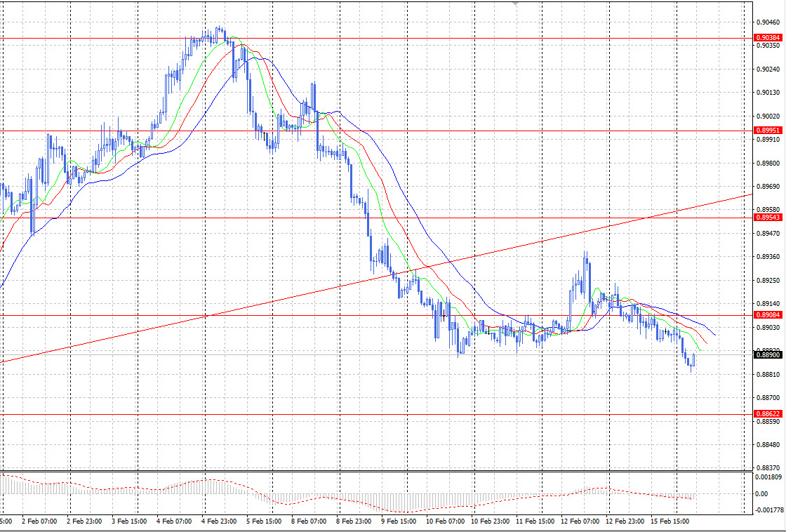
Task: Click the 0.88810 price scale value
Action: tap(768, 375)
